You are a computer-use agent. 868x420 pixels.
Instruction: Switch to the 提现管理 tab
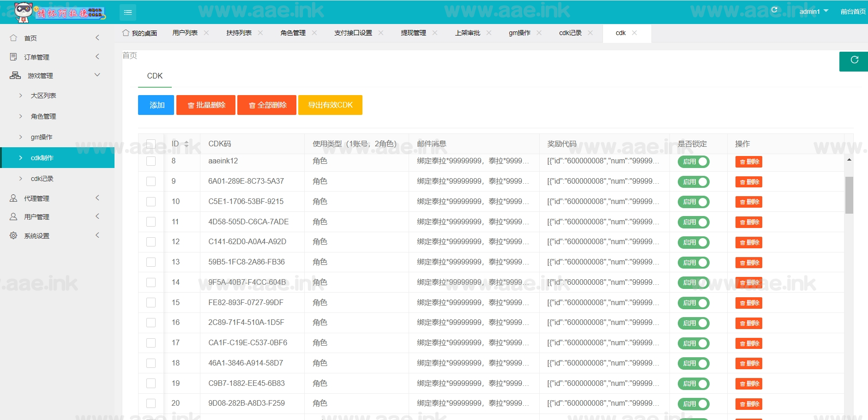413,33
